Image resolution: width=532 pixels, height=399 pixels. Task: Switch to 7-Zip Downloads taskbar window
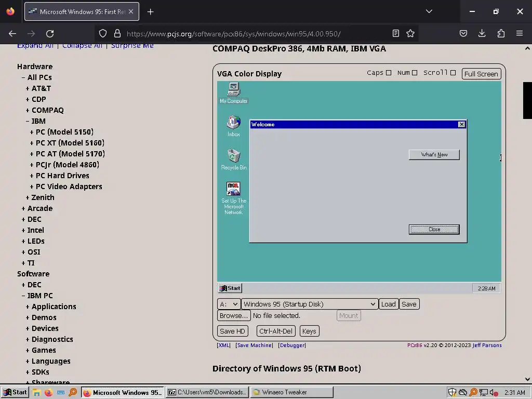click(x=207, y=392)
